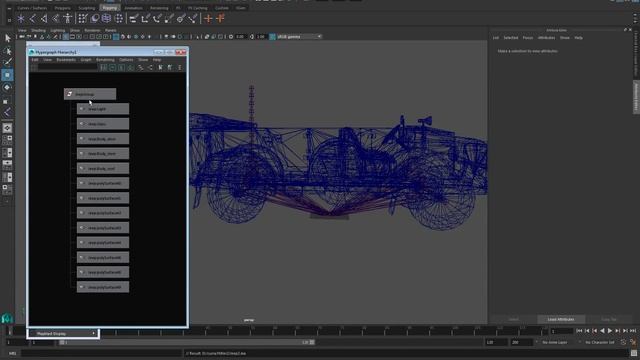Viewport: 640px width, 360px height.
Task: Activate the Rotate tool in toolbox
Action: [7, 87]
